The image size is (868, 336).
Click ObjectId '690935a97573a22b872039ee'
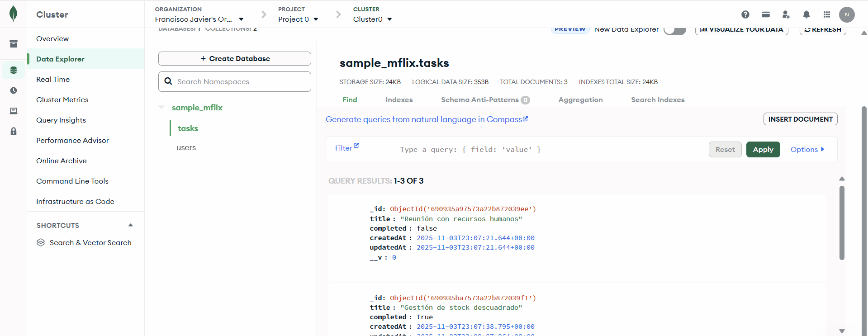463,209
